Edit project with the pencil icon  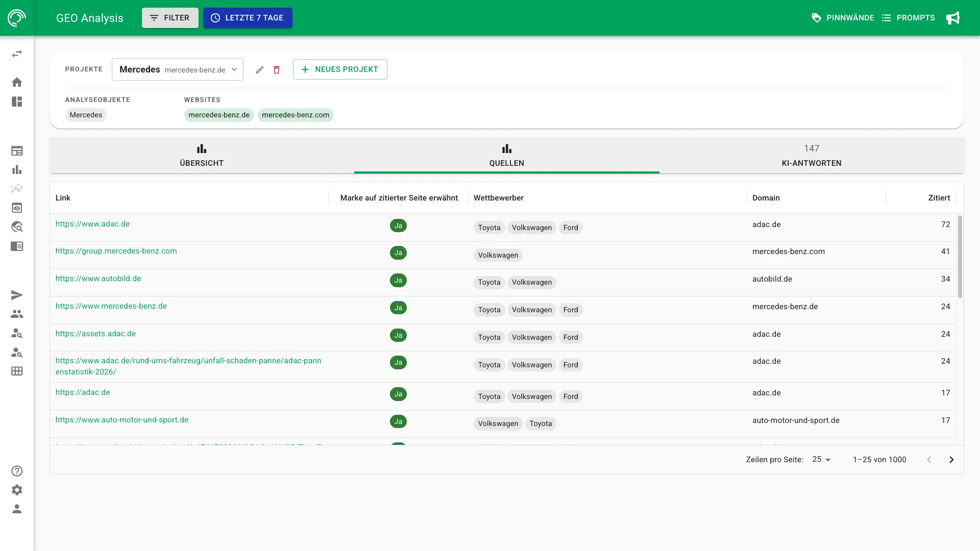pos(260,70)
